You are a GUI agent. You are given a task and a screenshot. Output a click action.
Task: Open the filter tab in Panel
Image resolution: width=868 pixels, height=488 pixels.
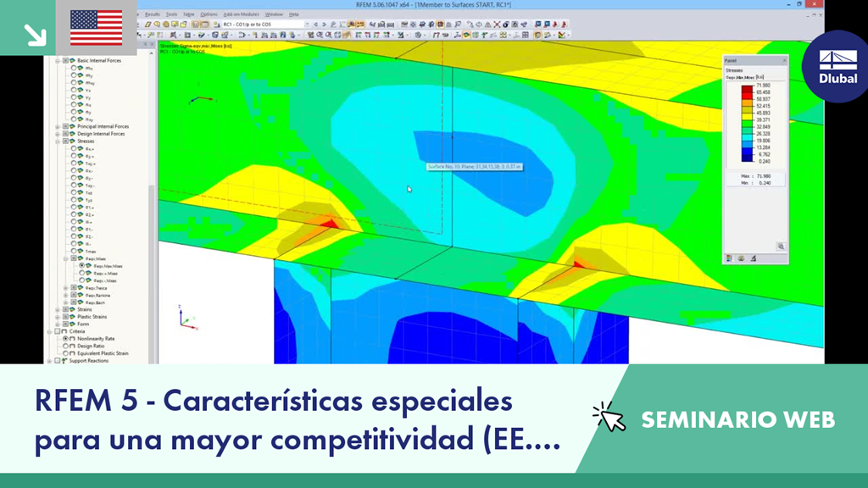(754, 258)
